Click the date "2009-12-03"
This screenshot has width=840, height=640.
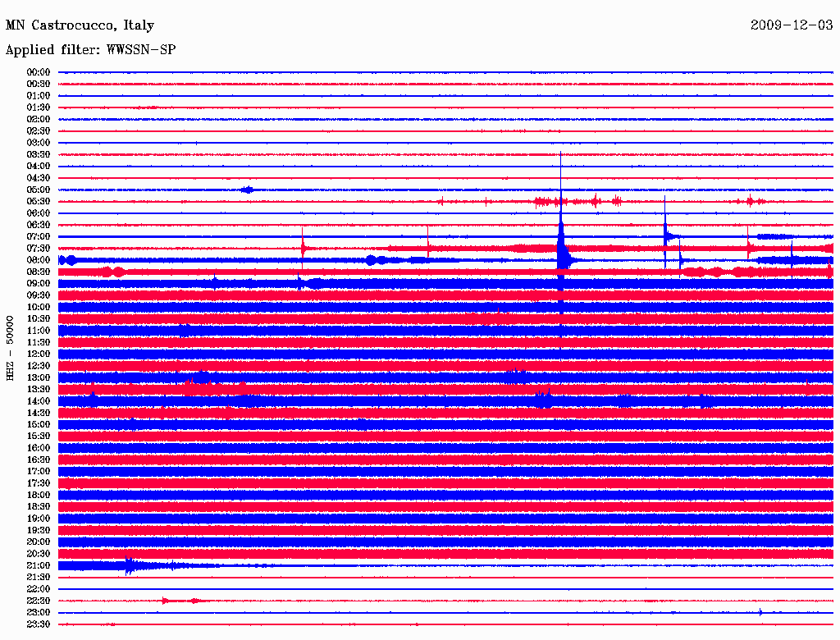pos(792,25)
